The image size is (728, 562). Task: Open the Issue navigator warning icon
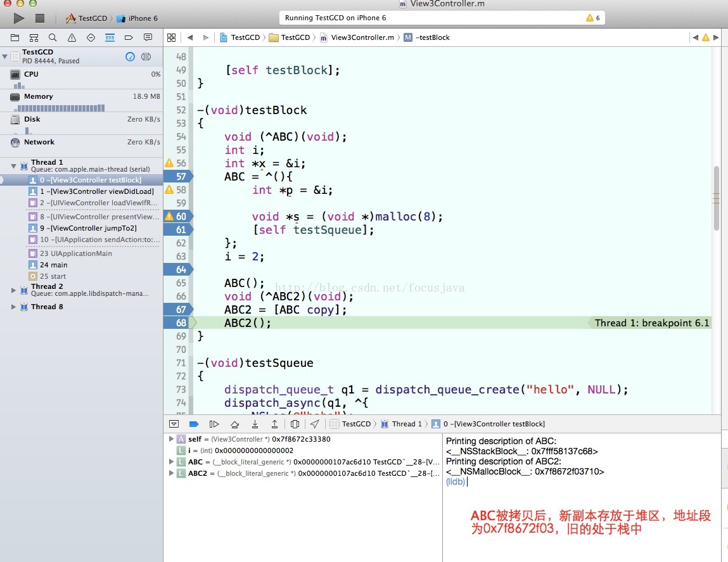72,37
